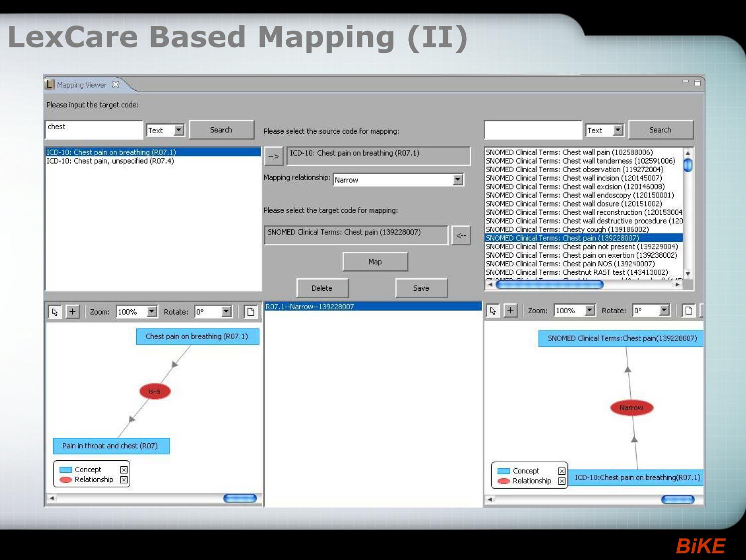Switch to Mapping Viewer tab
Screen dimensions: 746x560
tap(82, 85)
